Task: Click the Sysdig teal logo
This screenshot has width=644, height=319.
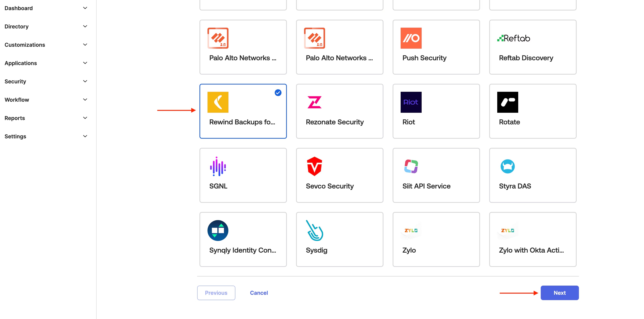Action: (315, 230)
